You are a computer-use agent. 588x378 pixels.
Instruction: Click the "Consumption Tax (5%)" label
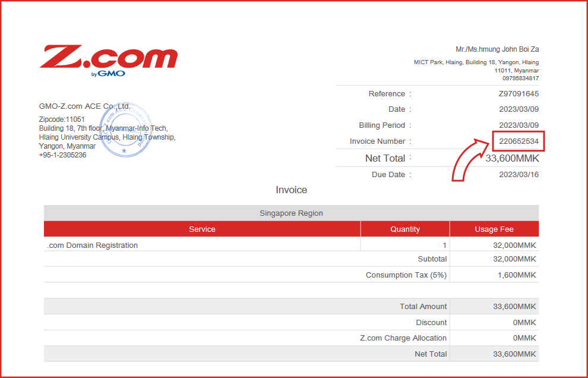click(x=406, y=275)
